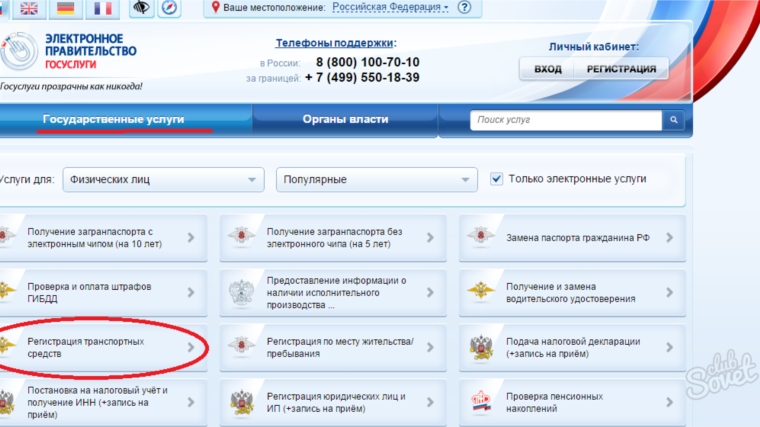Click emblem icon of Регистрация юридических лиц и ИП
Viewport: 760px width, 427px height.
242,402
